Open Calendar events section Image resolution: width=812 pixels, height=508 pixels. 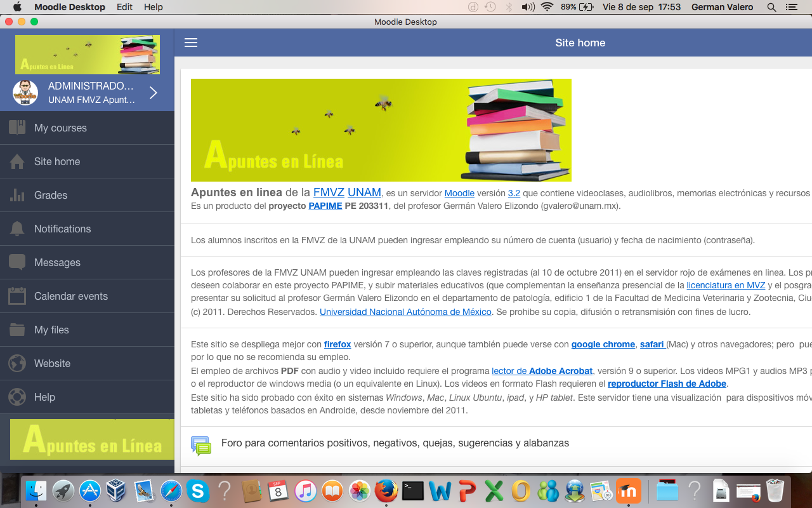click(x=87, y=296)
